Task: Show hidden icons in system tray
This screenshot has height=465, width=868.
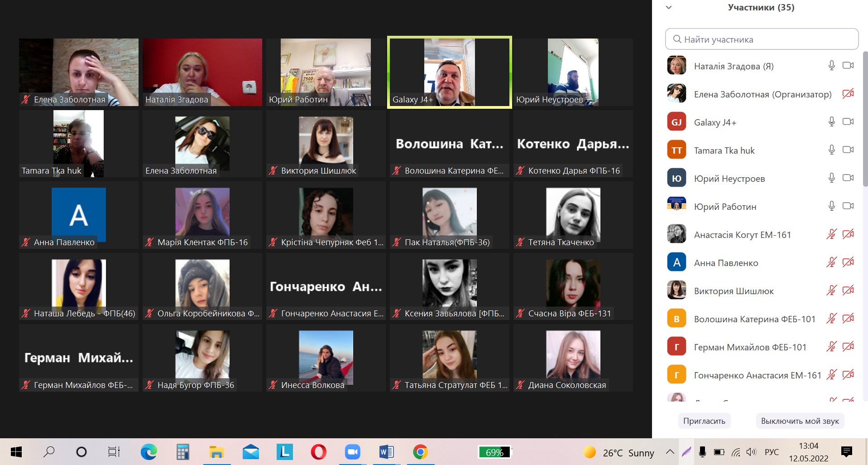Action: pos(670,452)
